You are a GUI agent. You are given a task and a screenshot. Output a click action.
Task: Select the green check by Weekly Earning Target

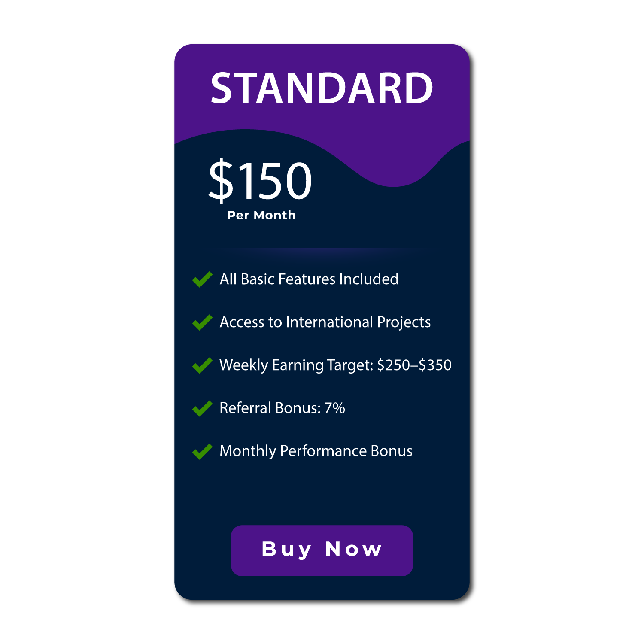[202, 365]
